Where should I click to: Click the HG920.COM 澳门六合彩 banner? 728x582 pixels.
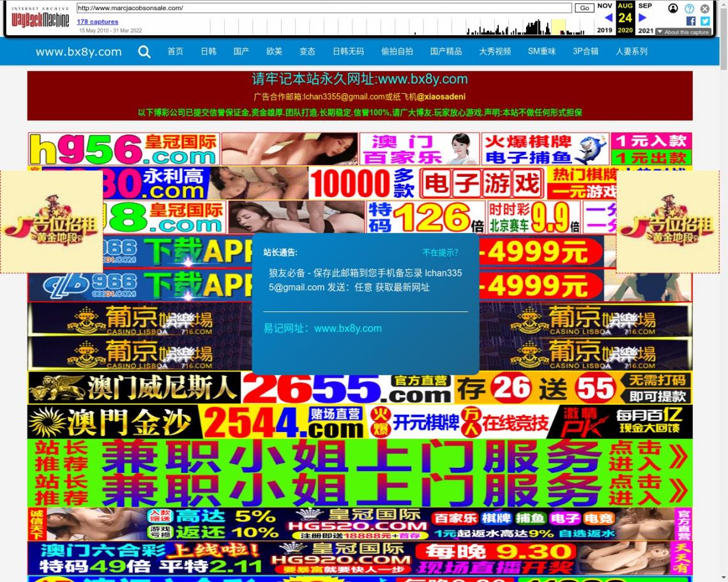pyautogui.click(x=360, y=558)
